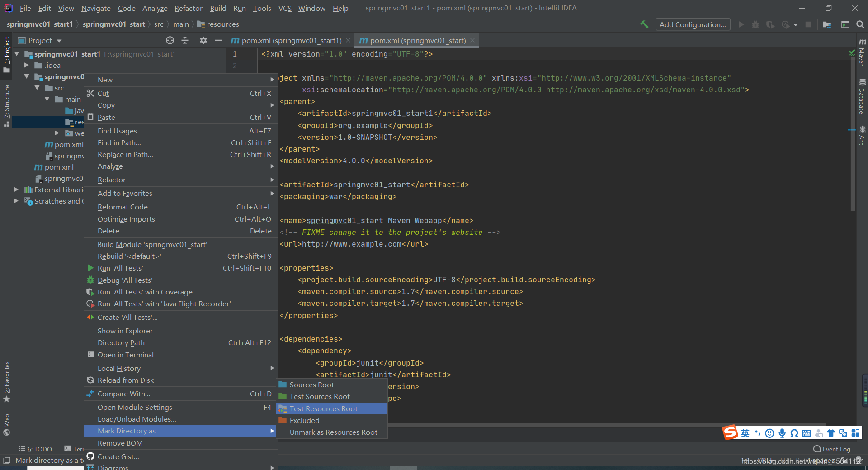Choose Show in Explorer
Image resolution: width=868 pixels, height=470 pixels.
click(181, 331)
